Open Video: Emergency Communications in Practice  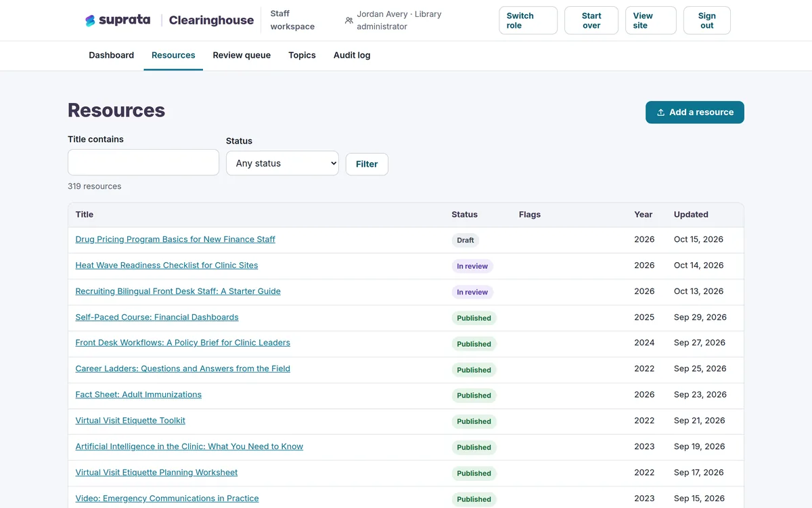coord(167,499)
